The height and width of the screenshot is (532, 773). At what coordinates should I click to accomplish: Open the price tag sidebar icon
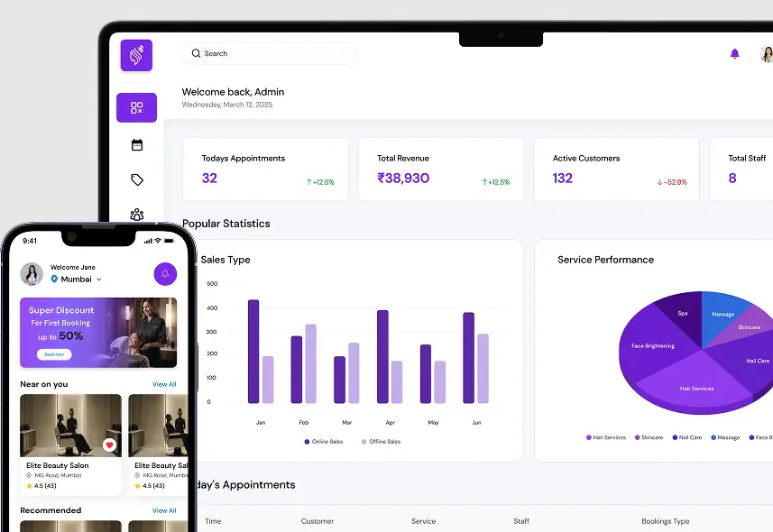pos(137,179)
